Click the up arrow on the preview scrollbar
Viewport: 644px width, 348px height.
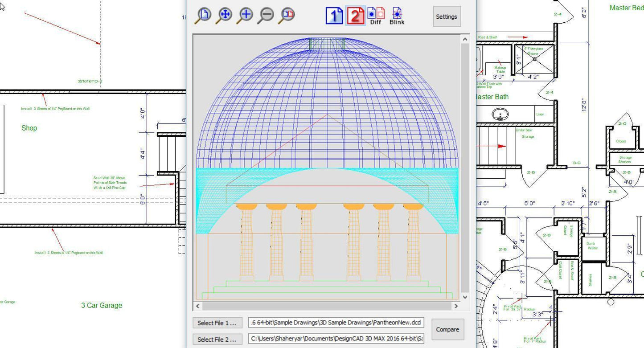click(x=465, y=39)
